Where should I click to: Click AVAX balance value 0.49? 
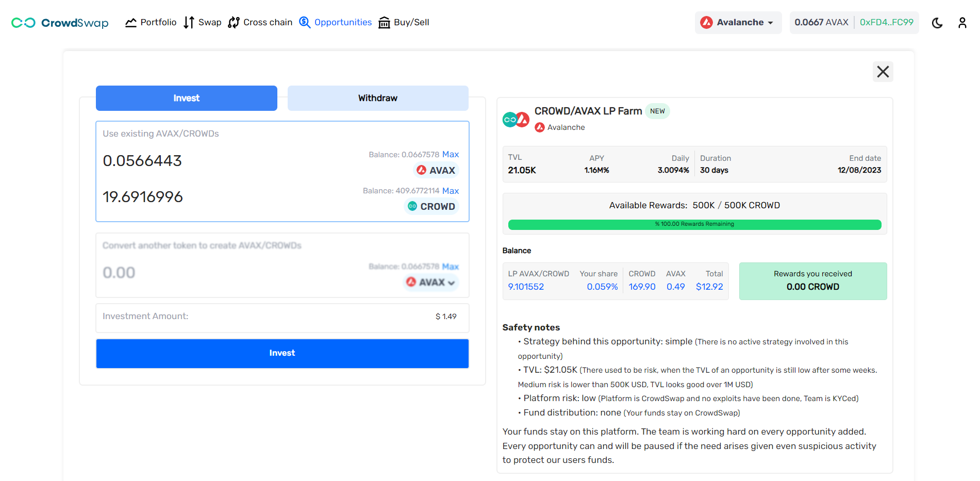[676, 287]
